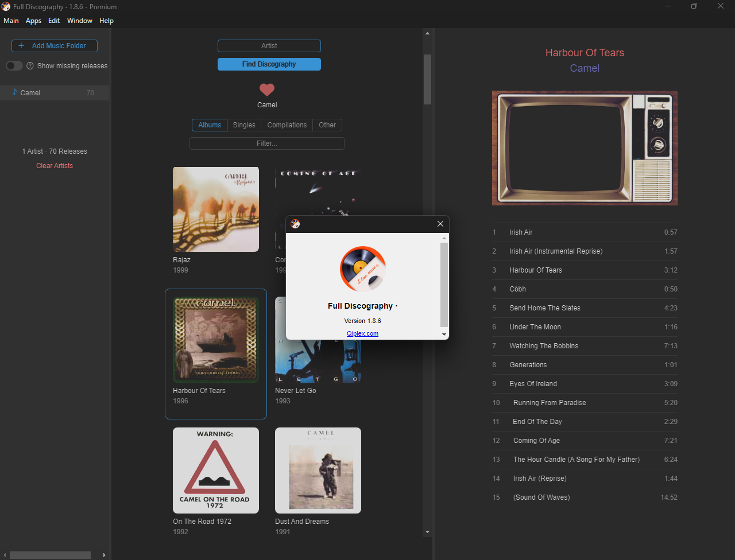
Task: Select track End Of The Day
Action: pos(585,422)
